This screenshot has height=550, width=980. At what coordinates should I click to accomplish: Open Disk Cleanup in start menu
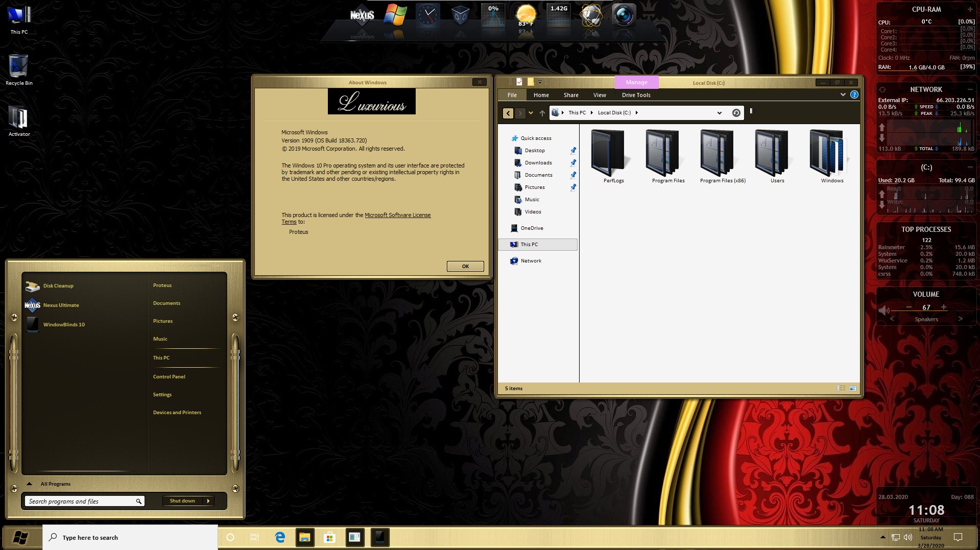[58, 285]
